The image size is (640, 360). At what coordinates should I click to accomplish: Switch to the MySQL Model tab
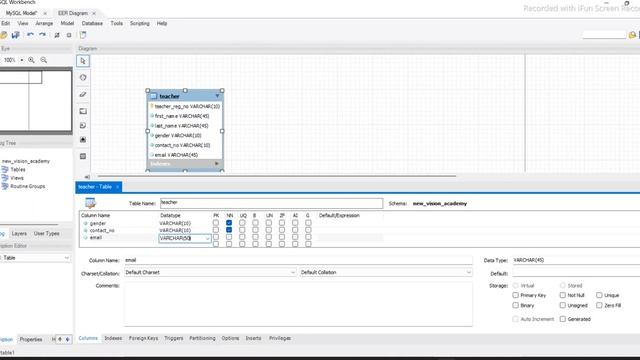tap(21, 13)
